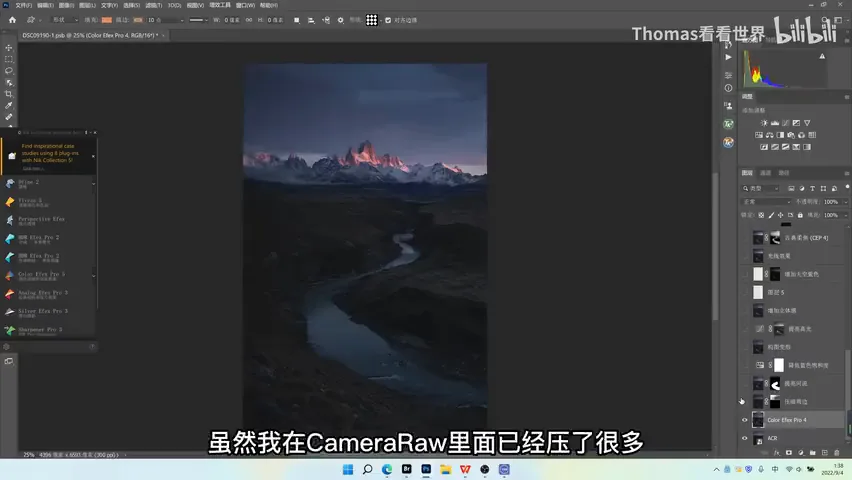Image resolution: width=852 pixels, height=480 pixels.
Task: Open the shape mode dropdown
Action: tap(65, 20)
